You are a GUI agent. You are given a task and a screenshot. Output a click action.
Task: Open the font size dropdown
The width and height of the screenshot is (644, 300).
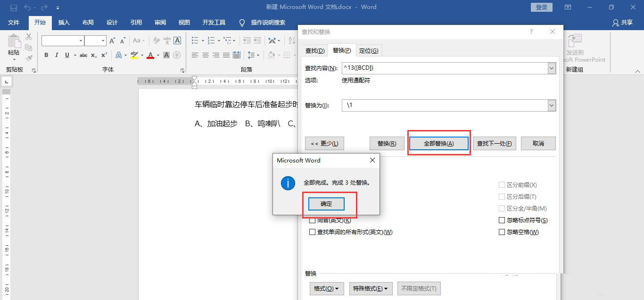pos(102,41)
